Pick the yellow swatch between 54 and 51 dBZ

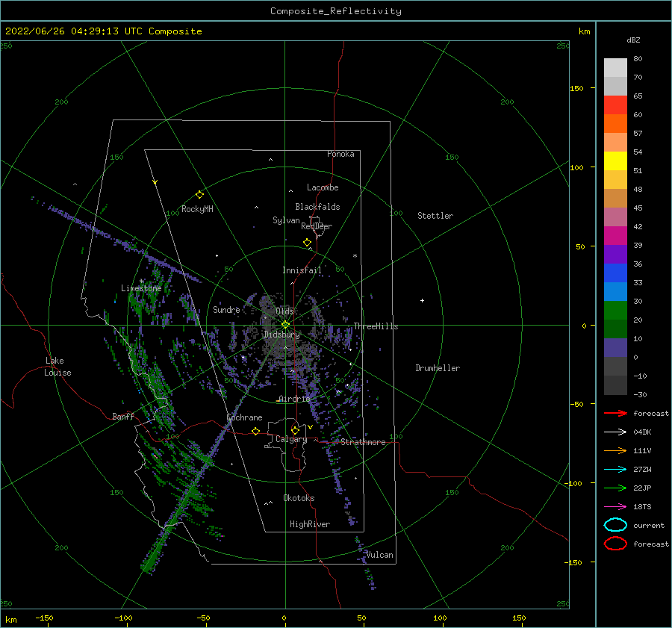[x=615, y=161]
